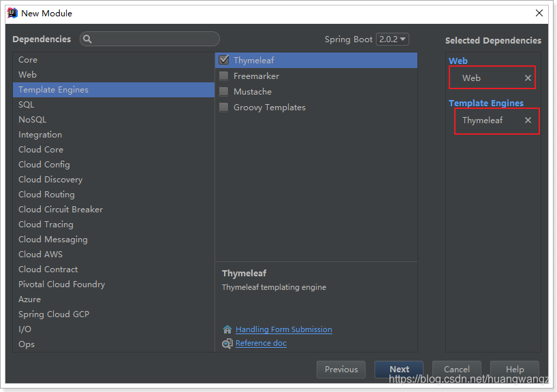Click the home icon beside Handling Form Submission
This screenshot has width=557, height=392.
(227, 329)
